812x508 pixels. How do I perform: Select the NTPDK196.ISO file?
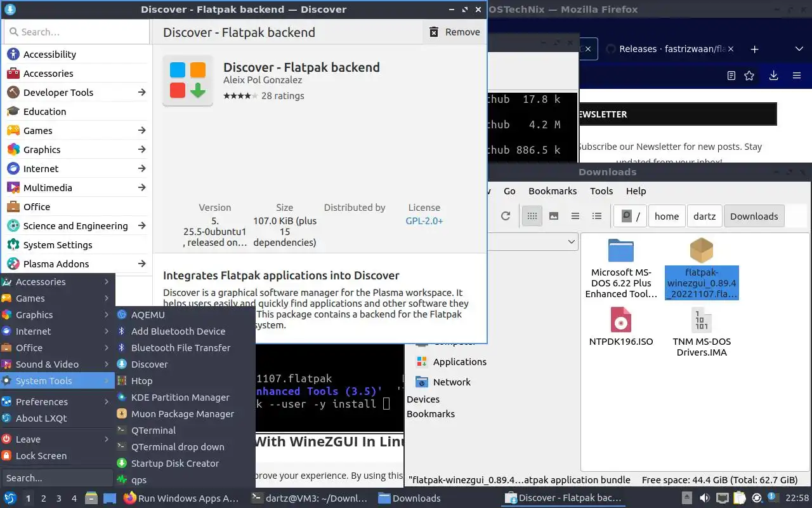pos(621,328)
